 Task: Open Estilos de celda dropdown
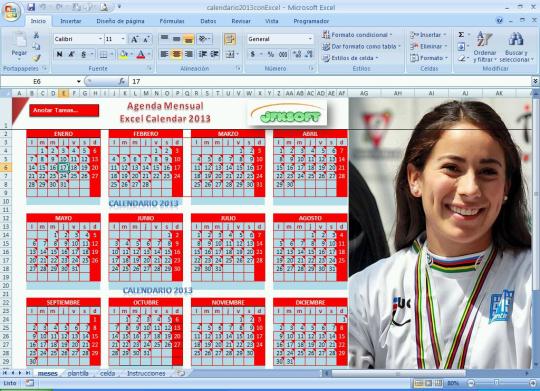351,58
